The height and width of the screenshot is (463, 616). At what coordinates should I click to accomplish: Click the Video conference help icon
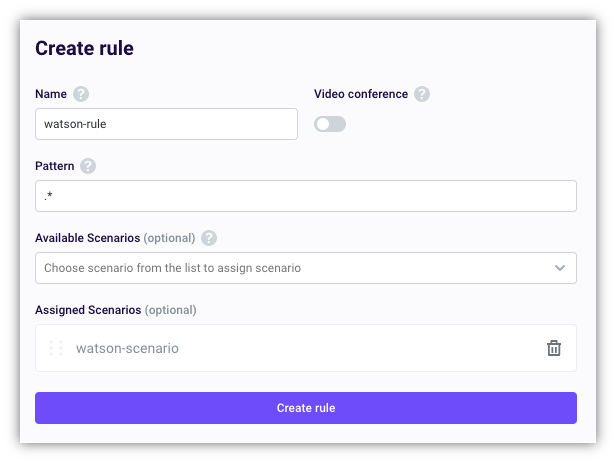coord(422,94)
